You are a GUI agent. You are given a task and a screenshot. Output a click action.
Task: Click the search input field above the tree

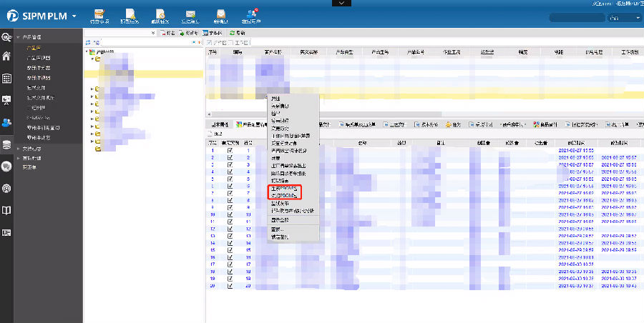tap(118, 33)
